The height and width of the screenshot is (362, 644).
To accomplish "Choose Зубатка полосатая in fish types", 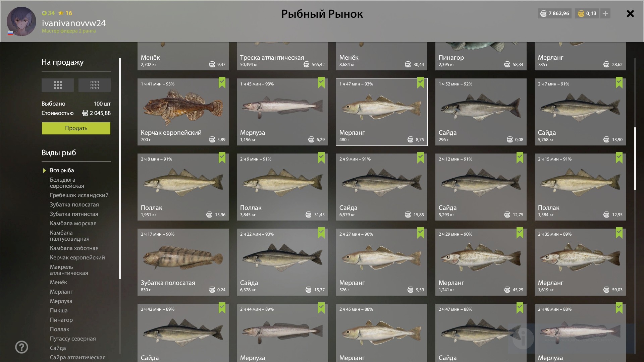I will click(x=74, y=204).
